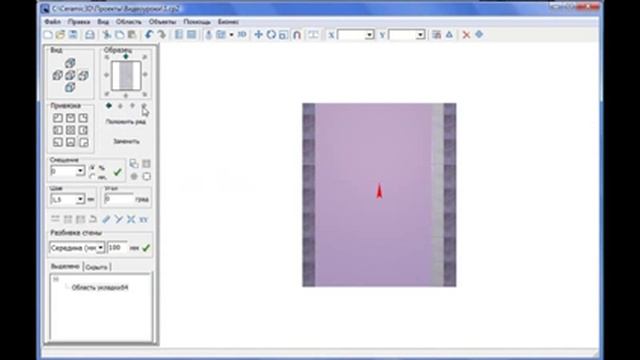This screenshot has width=640, height=360.
Task: Select the top-center direction marker above sample
Action: (x=126, y=56)
